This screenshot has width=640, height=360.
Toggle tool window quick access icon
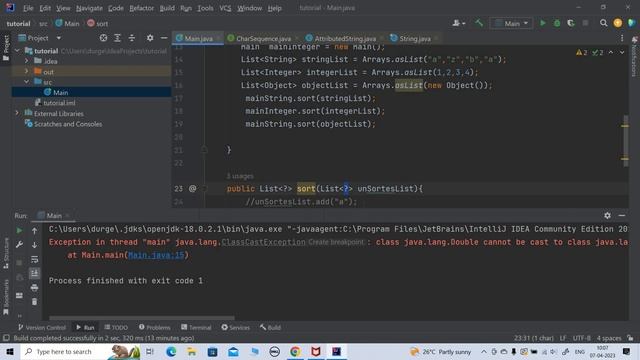point(6,338)
